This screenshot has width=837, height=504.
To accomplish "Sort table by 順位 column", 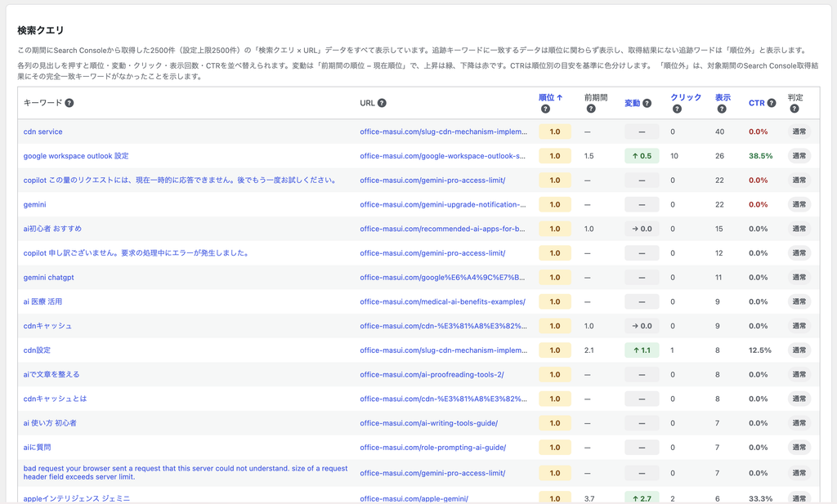I will [x=550, y=97].
